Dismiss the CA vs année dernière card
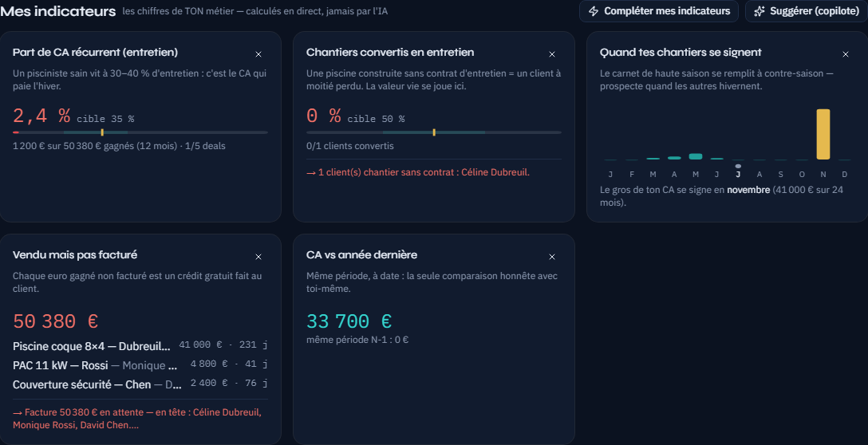Image resolution: width=868 pixels, height=445 pixels. tap(551, 257)
